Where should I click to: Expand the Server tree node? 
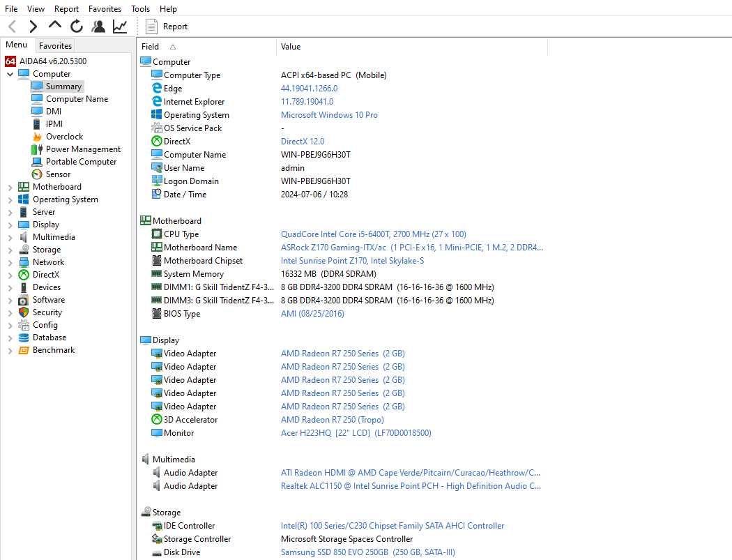click(x=10, y=212)
